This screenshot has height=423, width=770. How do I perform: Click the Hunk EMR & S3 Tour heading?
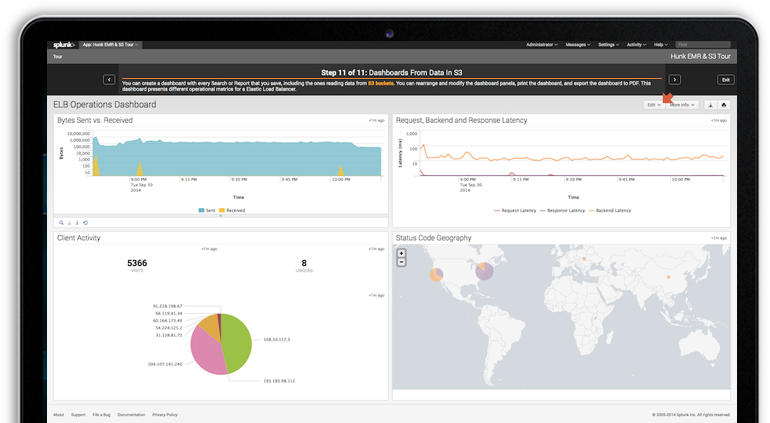[x=700, y=56]
